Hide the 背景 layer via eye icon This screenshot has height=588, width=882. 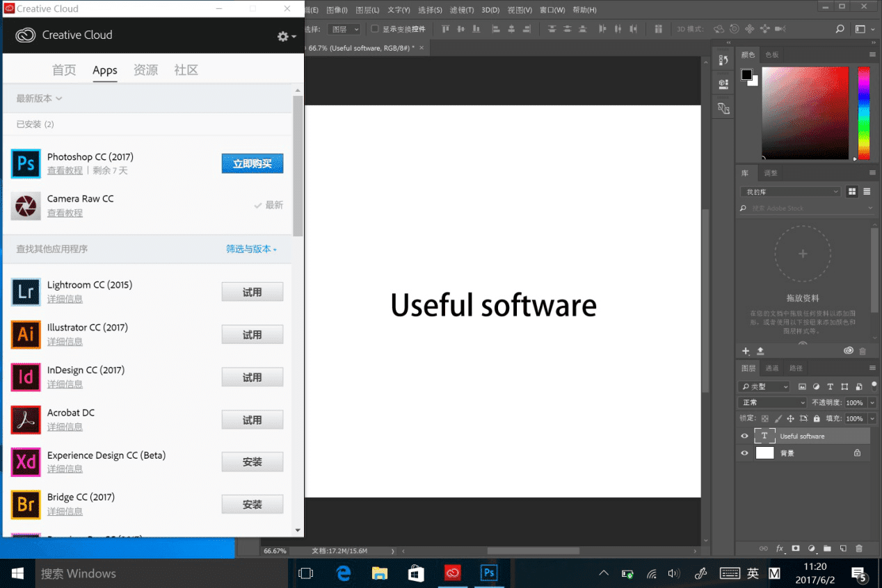click(744, 452)
